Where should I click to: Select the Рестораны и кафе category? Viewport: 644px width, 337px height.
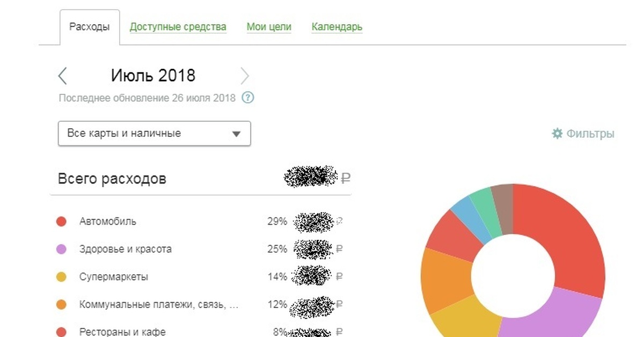click(x=122, y=332)
